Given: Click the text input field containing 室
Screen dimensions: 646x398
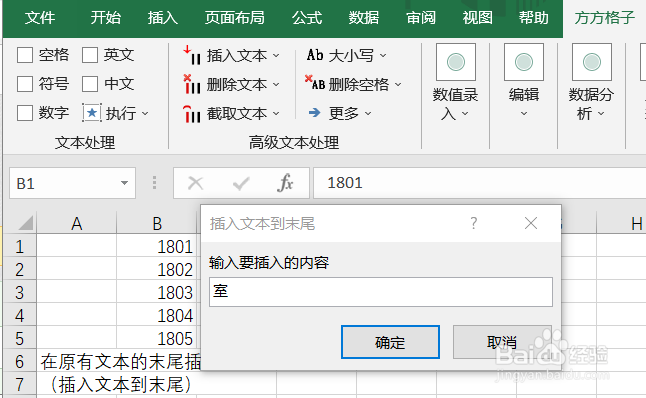Looking at the screenshot, I should click(381, 292).
